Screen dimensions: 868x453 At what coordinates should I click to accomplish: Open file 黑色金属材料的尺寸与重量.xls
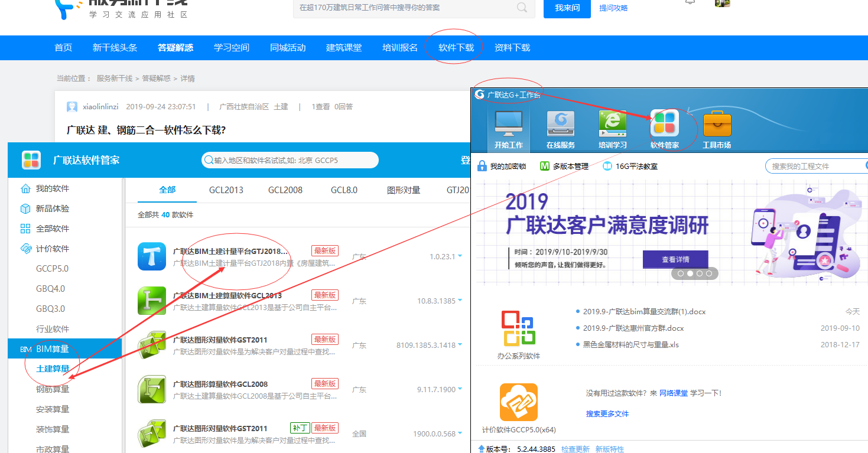631,344
